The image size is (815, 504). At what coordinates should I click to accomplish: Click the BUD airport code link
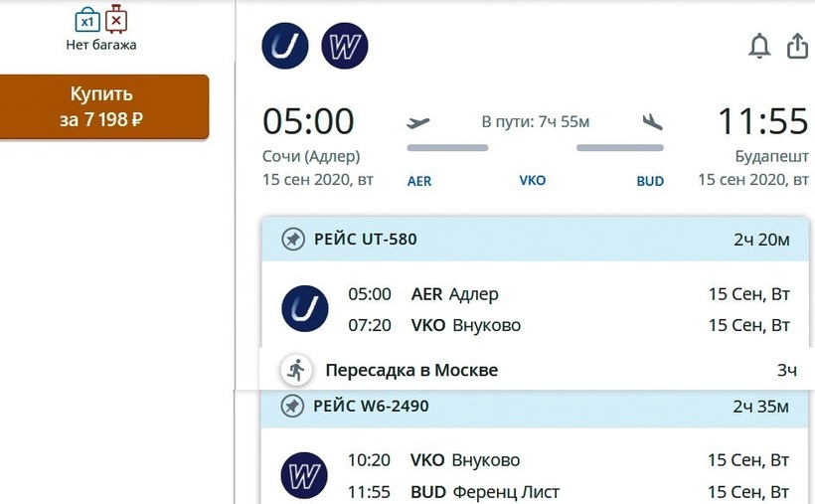650,182
